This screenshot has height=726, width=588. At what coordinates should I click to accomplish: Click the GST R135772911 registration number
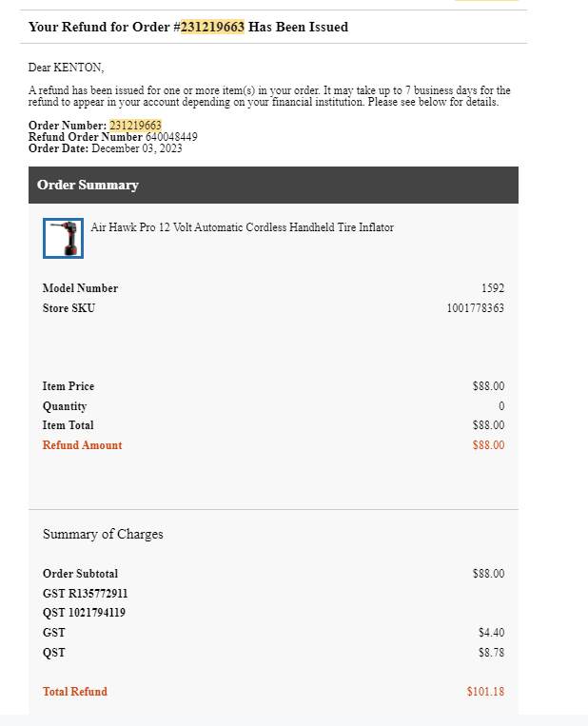(86, 594)
